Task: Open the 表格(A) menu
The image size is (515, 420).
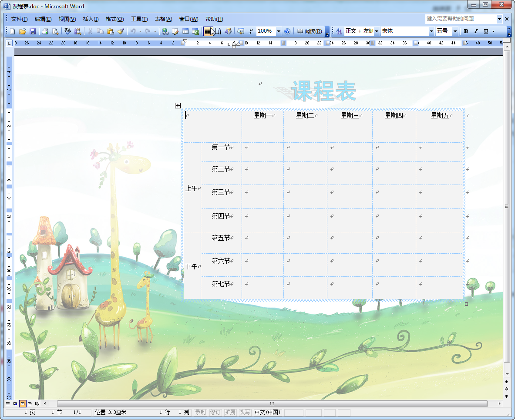Action: point(163,19)
